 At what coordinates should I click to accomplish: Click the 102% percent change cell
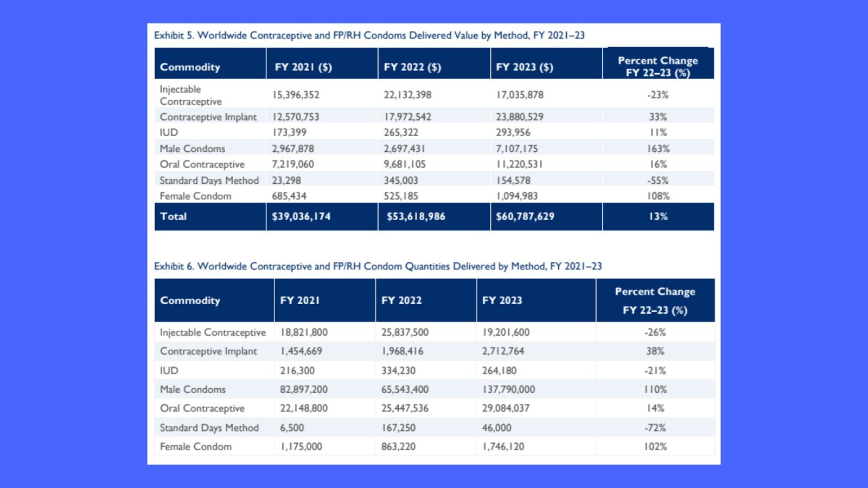[655, 447]
